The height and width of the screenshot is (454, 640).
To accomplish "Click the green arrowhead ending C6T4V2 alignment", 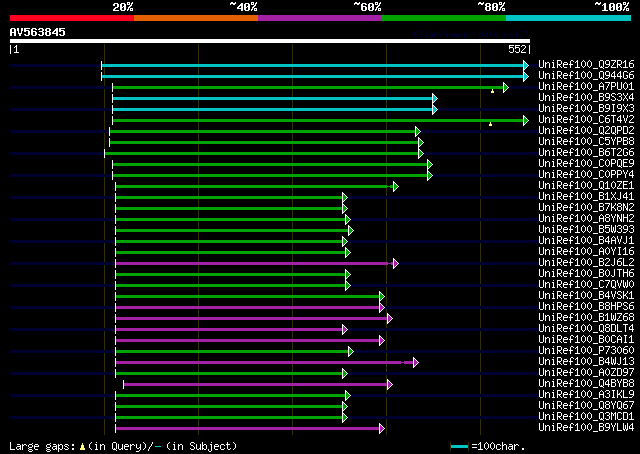I will (x=526, y=120).
